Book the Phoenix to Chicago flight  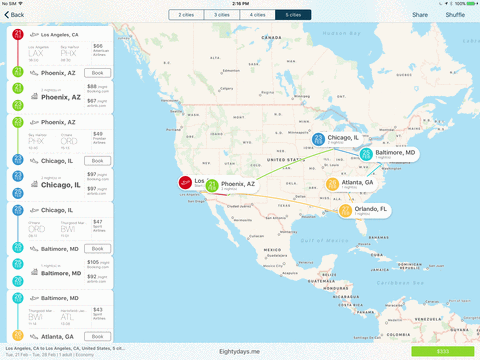click(97, 161)
